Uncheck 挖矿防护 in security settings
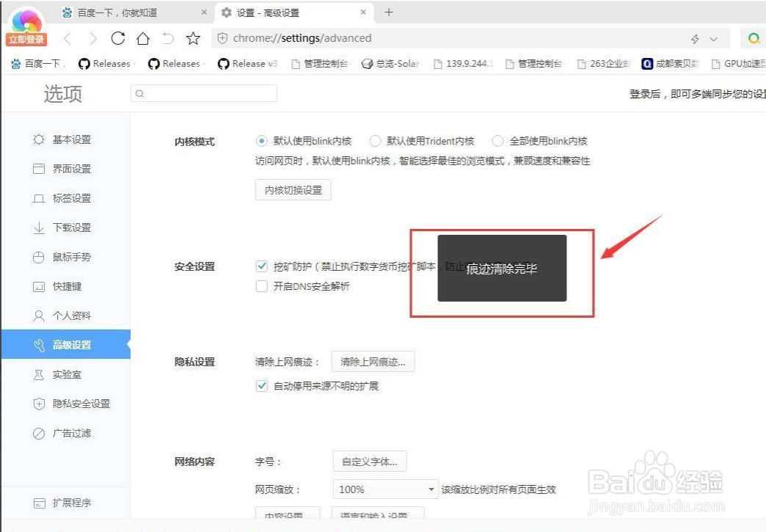This screenshot has width=766, height=532. 261,266
